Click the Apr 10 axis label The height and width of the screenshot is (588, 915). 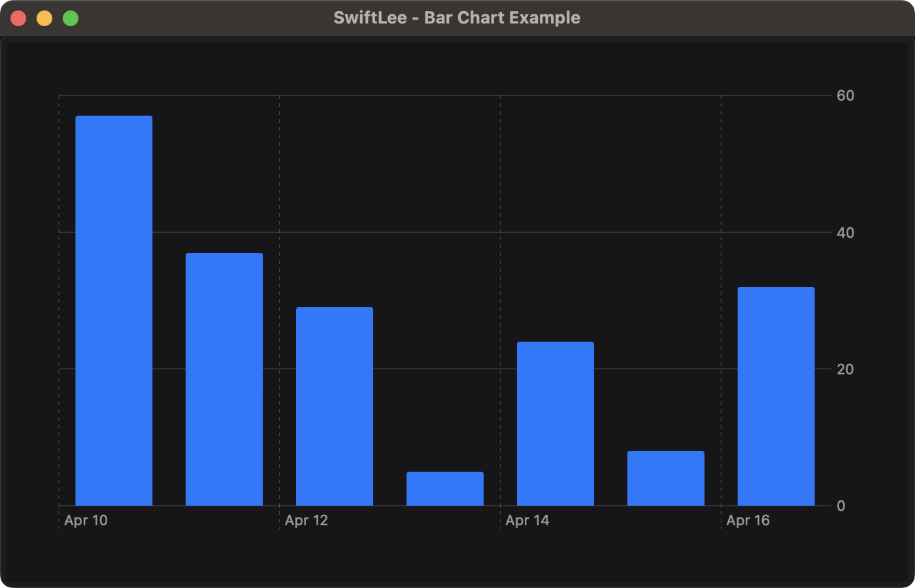pyautogui.click(x=86, y=520)
